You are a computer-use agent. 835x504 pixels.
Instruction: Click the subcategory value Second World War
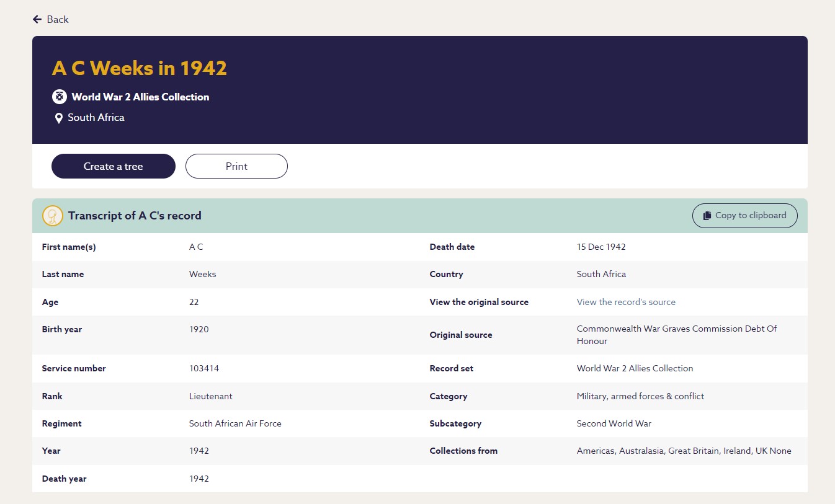(x=614, y=423)
